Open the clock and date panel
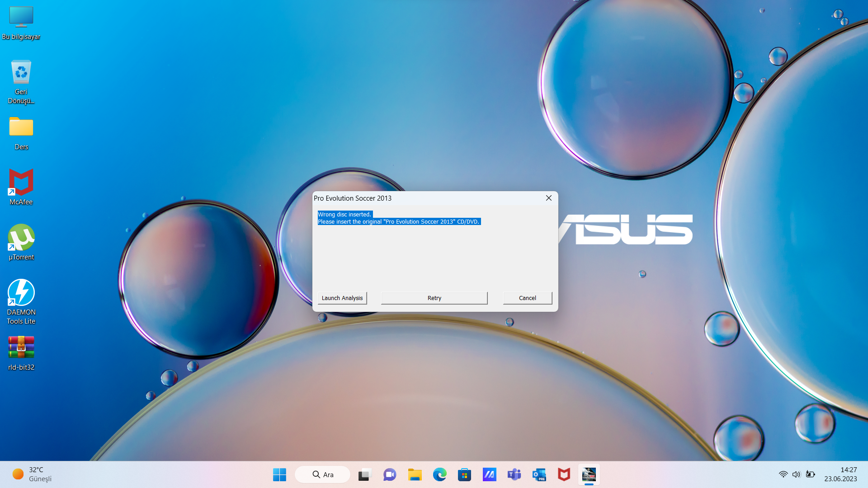Image resolution: width=868 pixels, height=488 pixels. click(x=840, y=474)
